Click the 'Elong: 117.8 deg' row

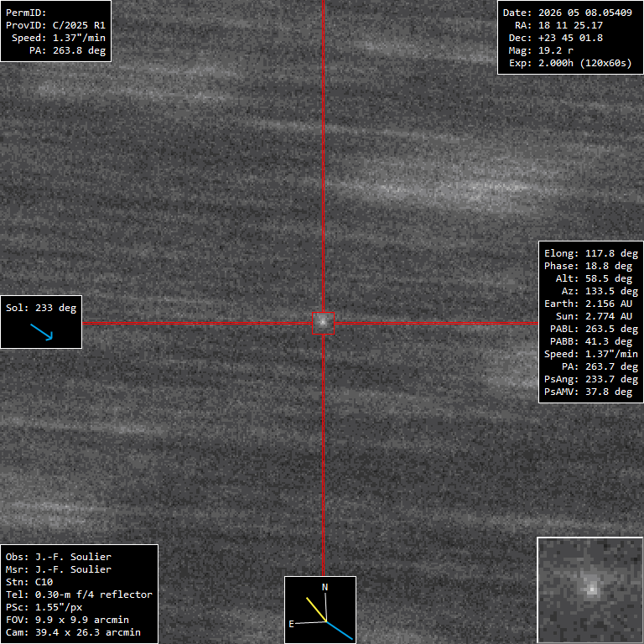click(x=591, y=253)
